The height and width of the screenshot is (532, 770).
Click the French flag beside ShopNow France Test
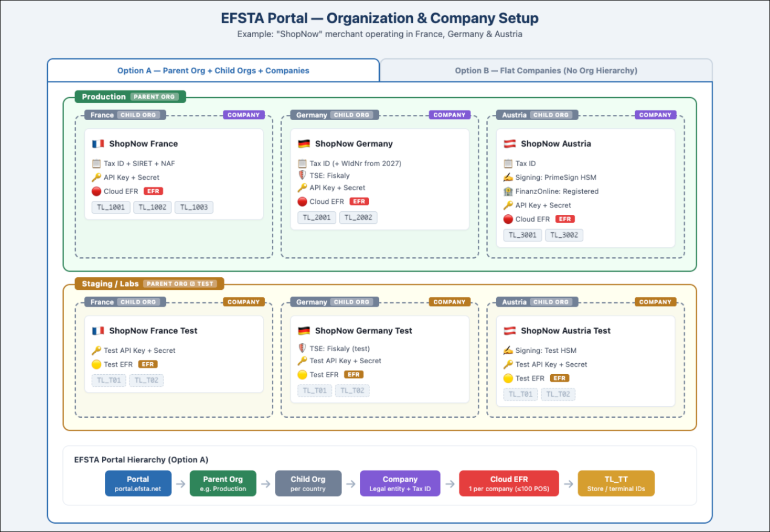(98, 331)
